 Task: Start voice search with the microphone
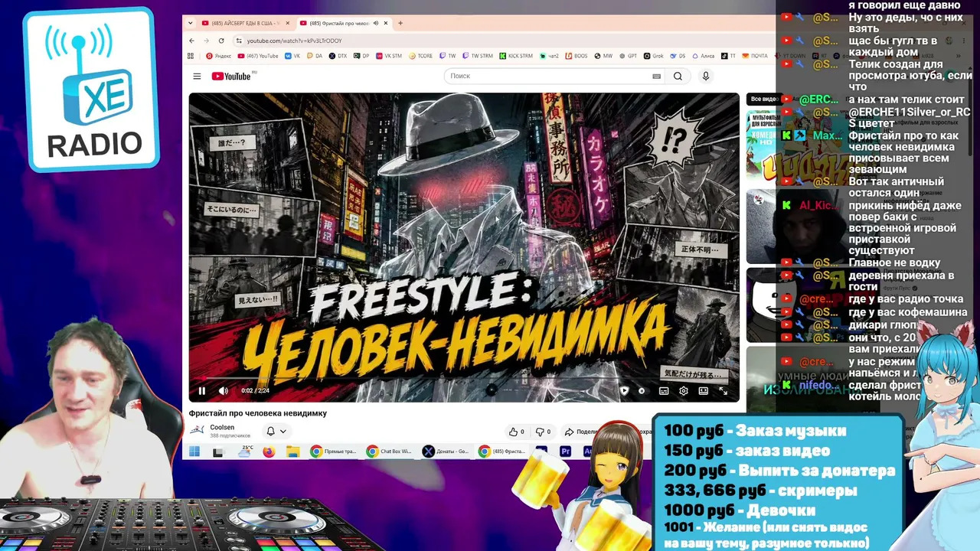706,76
